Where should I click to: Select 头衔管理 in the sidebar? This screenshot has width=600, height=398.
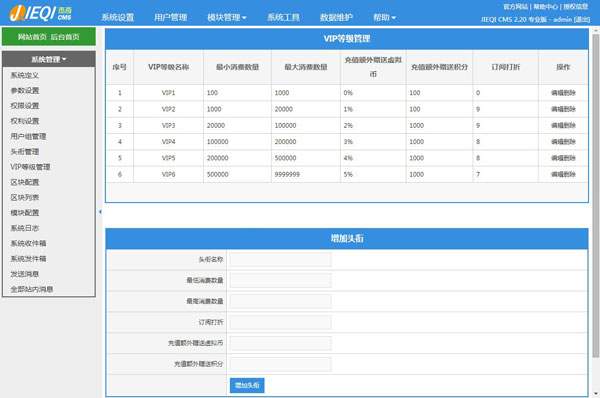tap(24, 152)
